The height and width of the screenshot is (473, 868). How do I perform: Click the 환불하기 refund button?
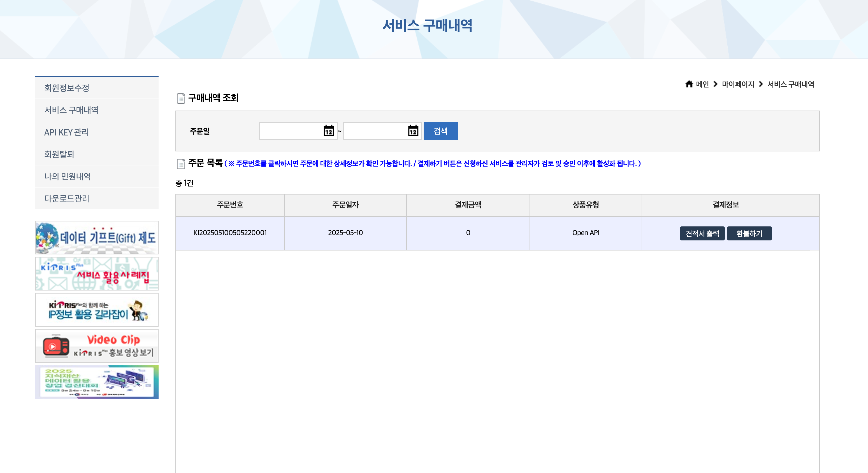(x=749, y=233)
